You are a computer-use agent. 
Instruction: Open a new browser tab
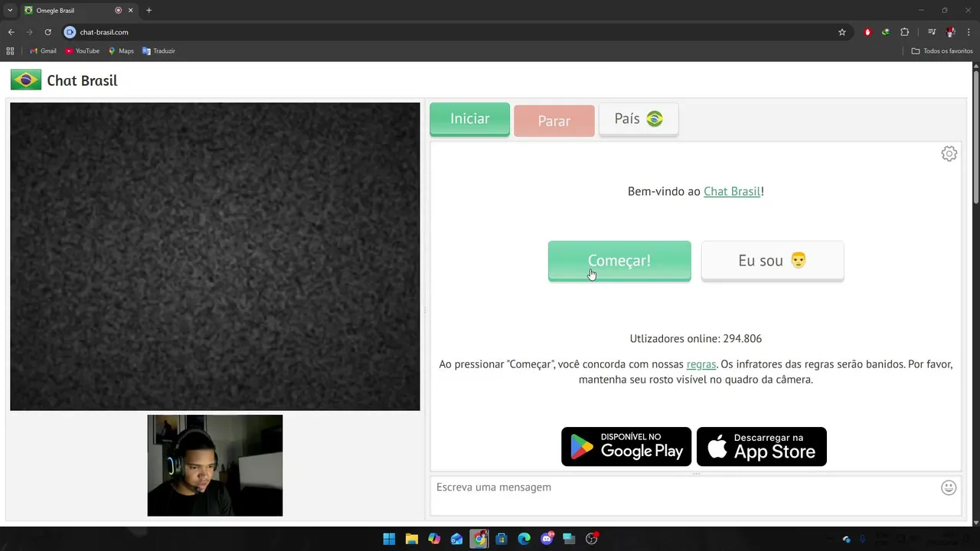(x=149, y=11)
